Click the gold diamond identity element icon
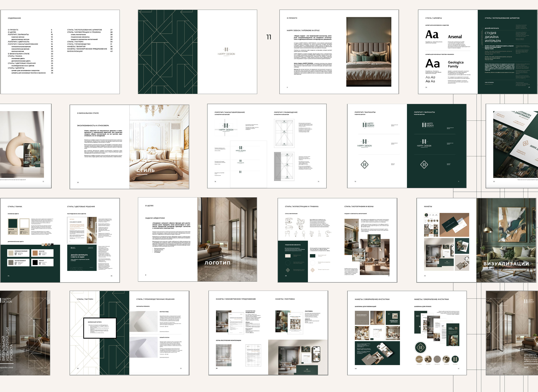Screen dimensions: 538x392 (313, 270)
